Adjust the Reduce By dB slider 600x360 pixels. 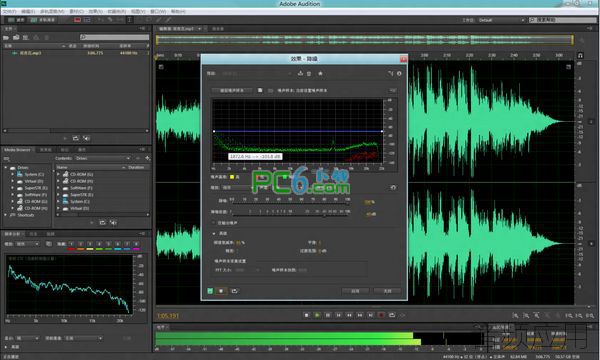(x=290, y=215)
